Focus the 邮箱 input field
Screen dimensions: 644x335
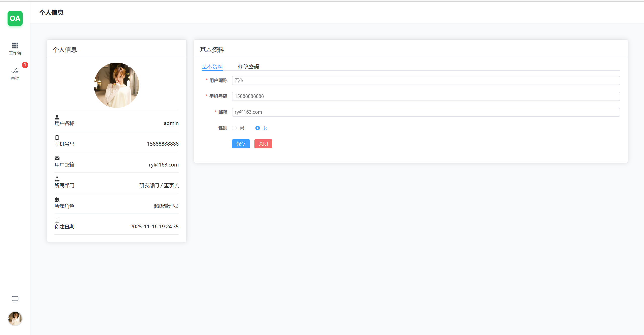(x=426, y=112)
